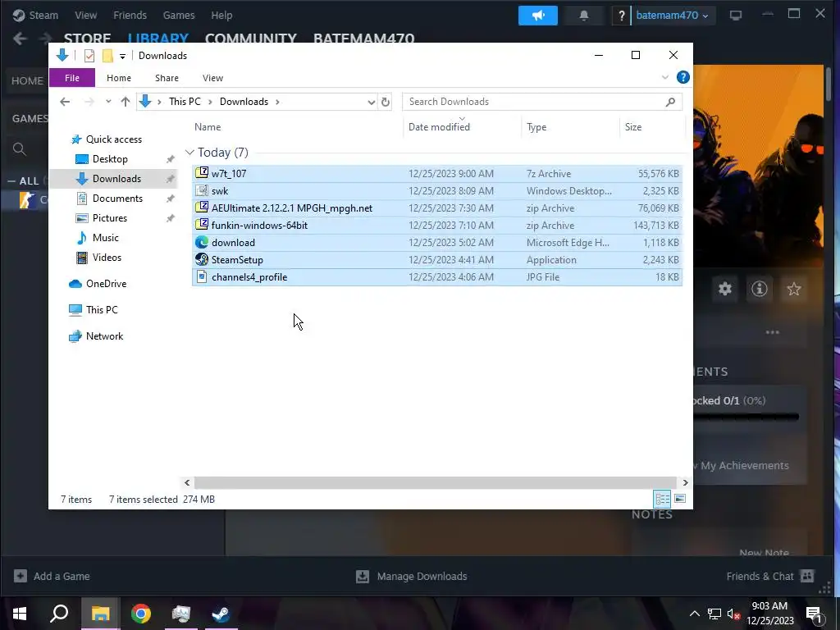Click the Explorer help icon
Viewport: 840px width, 630px height.
point(683,77)
